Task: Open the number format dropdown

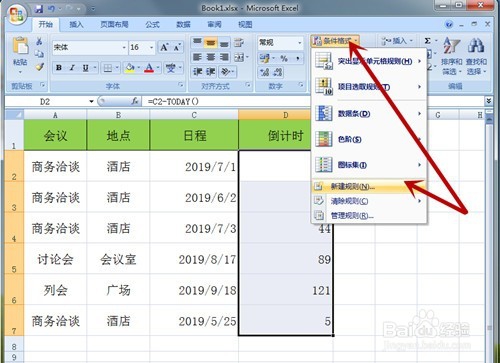Action: point(299,43)
